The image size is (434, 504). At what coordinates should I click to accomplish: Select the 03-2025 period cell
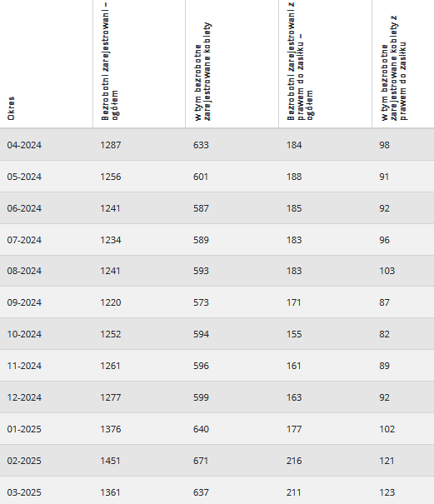point(24,492)
